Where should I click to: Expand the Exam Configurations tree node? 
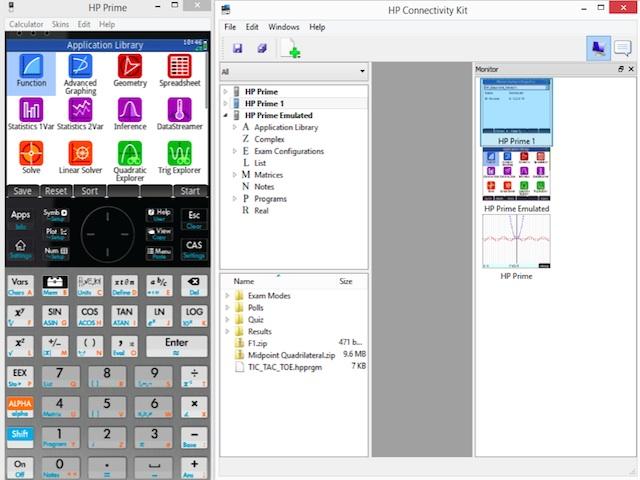[235, 151]
